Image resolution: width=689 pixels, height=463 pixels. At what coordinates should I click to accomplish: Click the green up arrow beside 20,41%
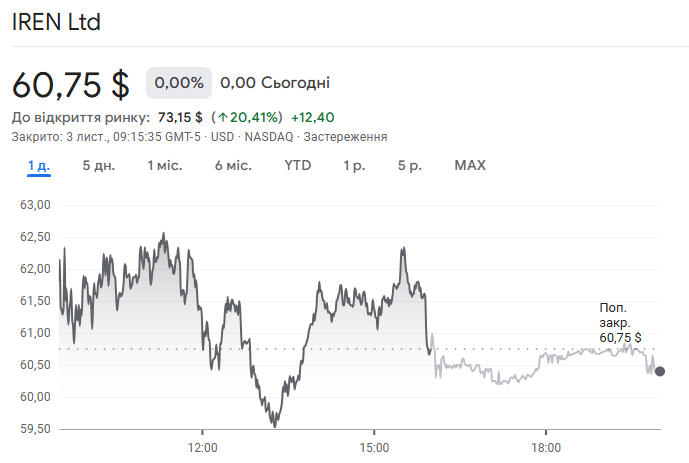point(223,117)
